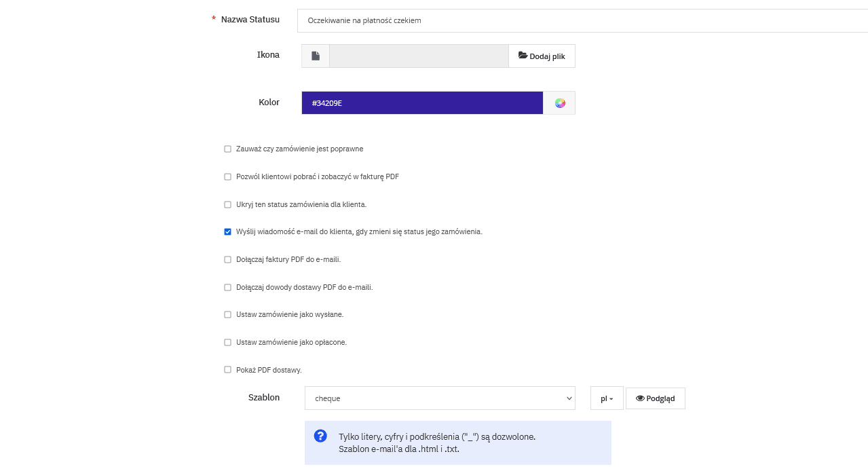Click the blue question mark help icon

click(x=321, y=436)
